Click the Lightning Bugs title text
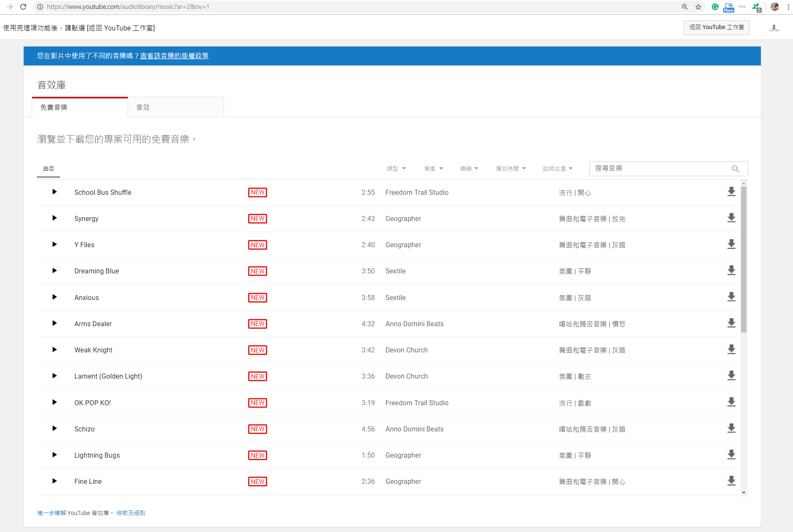This screenshot has width=793, height=532. tap(97, 455)
